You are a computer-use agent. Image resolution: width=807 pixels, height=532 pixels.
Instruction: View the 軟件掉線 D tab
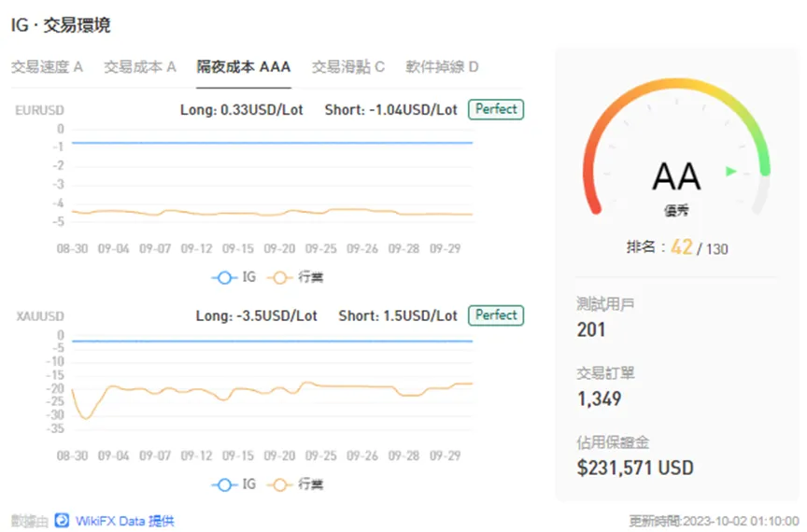pos(442,67)
